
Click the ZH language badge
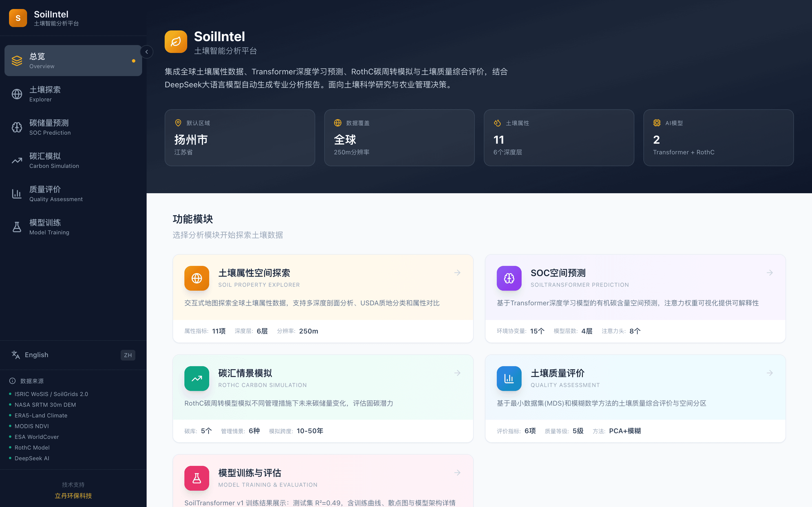coord(128,355)
